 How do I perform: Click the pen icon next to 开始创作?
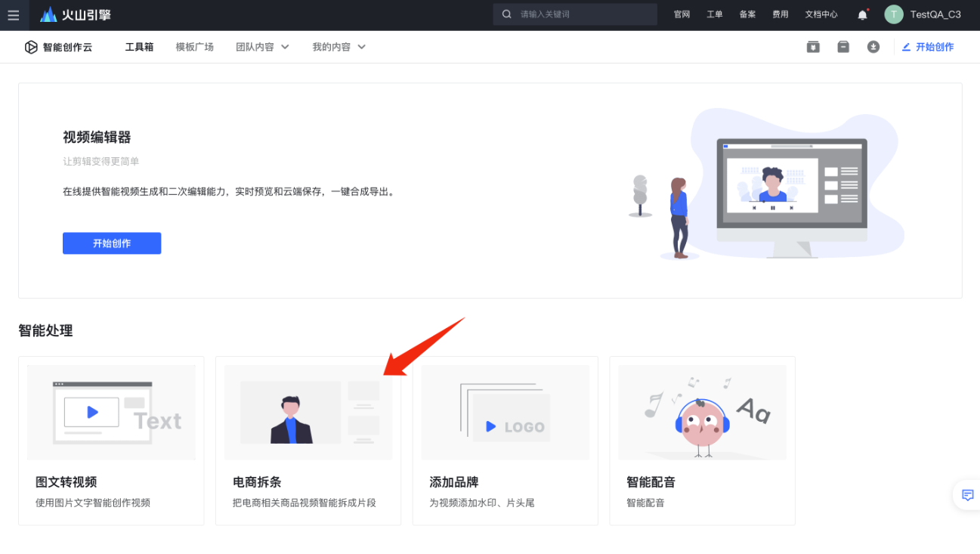click(906, 46)
